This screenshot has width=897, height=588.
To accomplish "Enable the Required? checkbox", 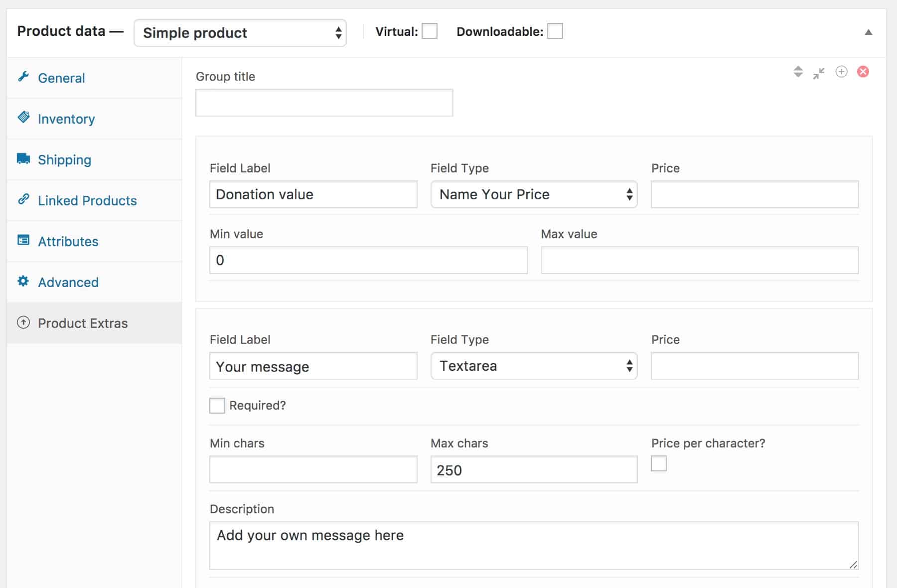I will point(217,405).
